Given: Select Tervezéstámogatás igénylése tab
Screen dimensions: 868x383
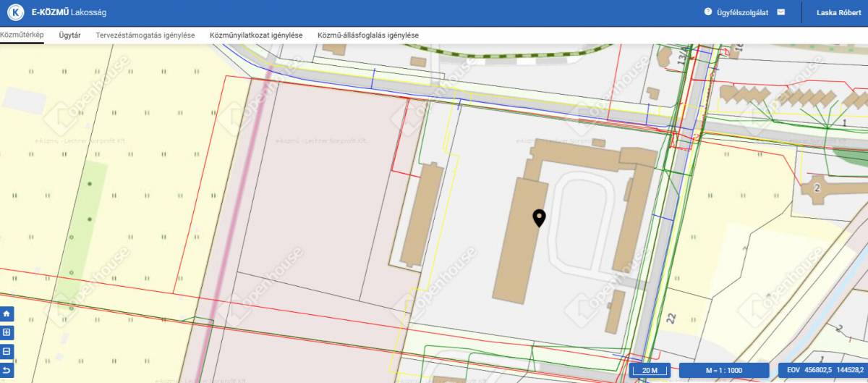Looking at the screenshot, I should pyautogui.click(x=145, y=35).
